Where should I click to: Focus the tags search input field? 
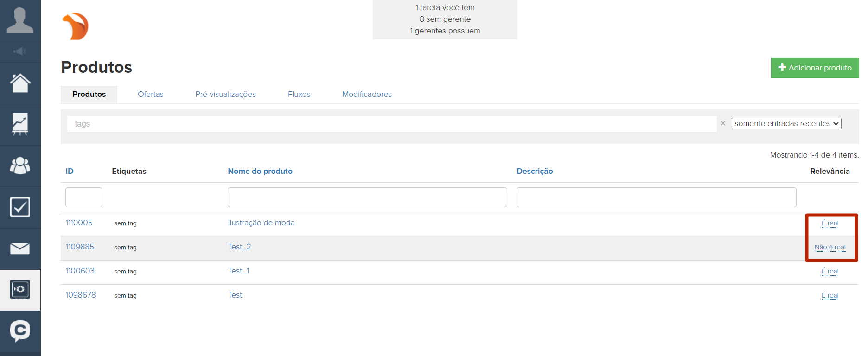[391, 124]
